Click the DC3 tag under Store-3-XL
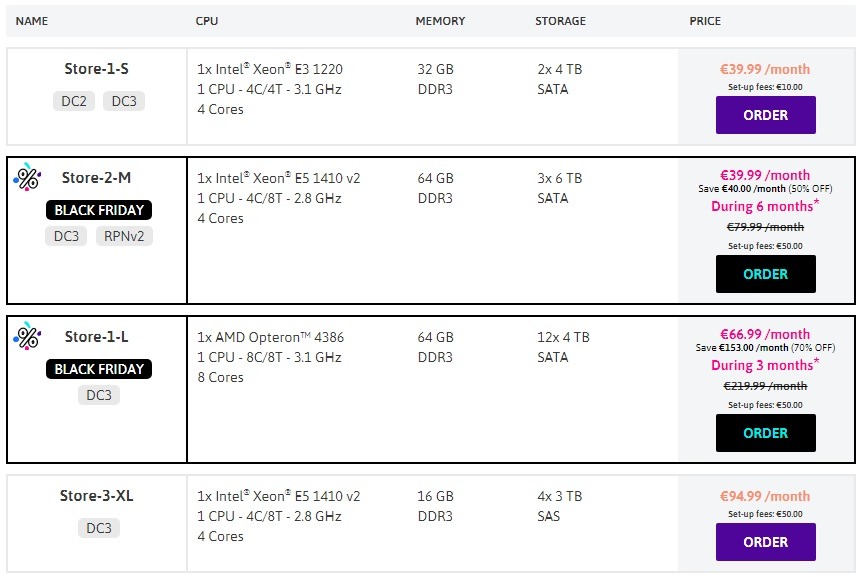The image size is (860, 577). 99,528
